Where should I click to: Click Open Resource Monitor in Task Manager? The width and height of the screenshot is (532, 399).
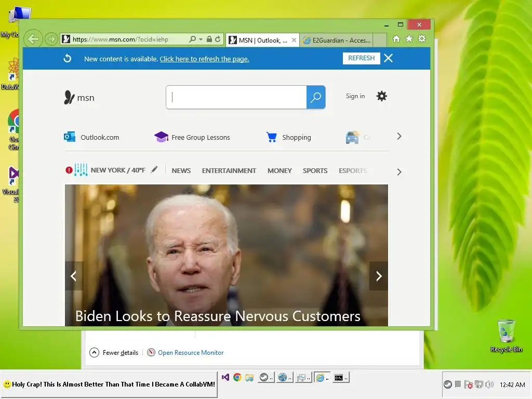coord(185,353)
